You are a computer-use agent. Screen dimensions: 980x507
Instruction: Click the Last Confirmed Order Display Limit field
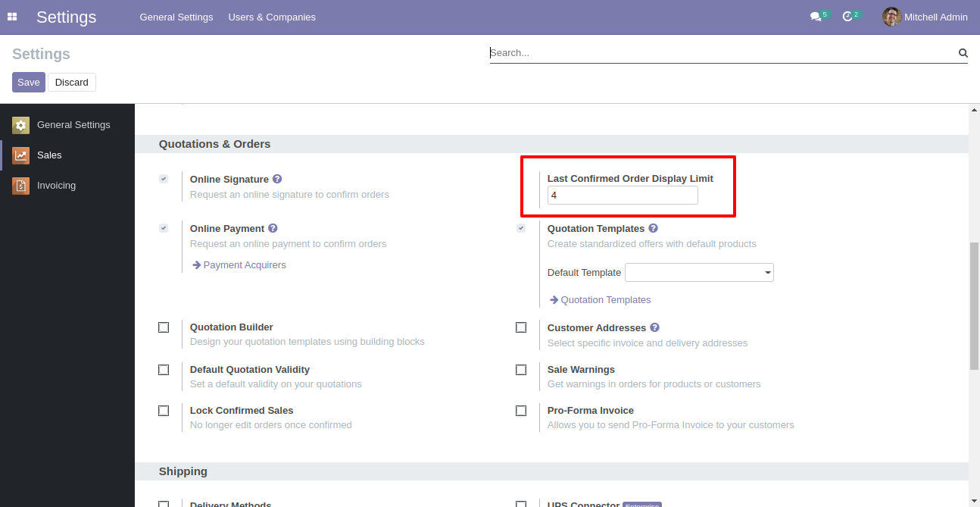point(623,196)
